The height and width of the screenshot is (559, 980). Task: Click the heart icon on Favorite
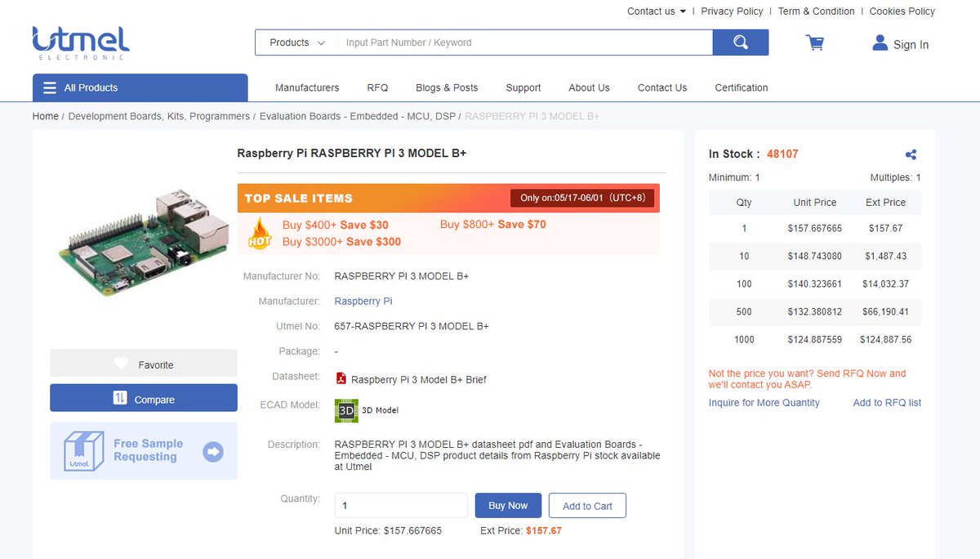click(121, 364)
